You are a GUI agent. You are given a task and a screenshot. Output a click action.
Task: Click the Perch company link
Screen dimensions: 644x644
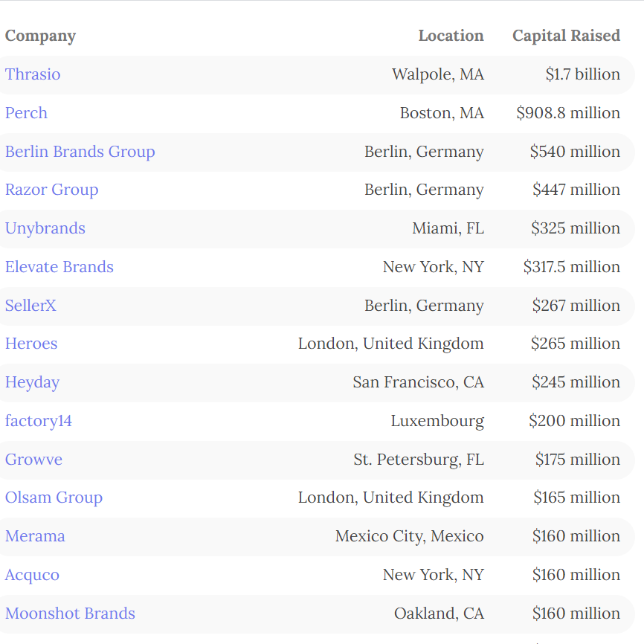(26, 113)
